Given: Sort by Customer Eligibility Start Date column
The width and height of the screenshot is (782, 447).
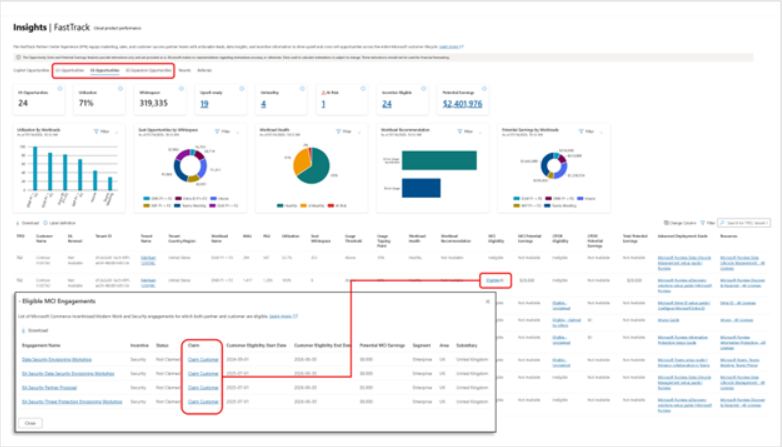Looking at the screenshot, I should click(256, 345).
